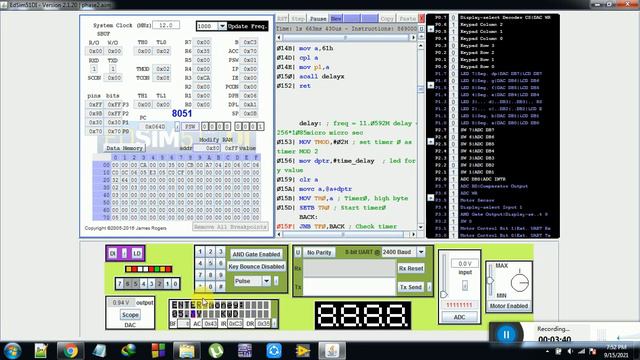Toggle the Motor Enabled button
Viewport: 640px width, 360px height.
point(509,306)
